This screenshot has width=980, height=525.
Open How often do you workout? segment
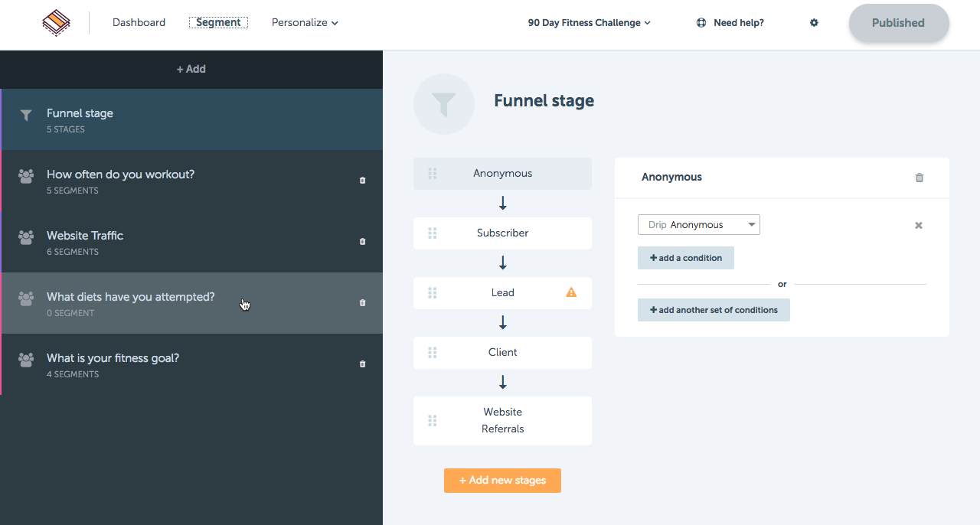[x=191, y=181]
